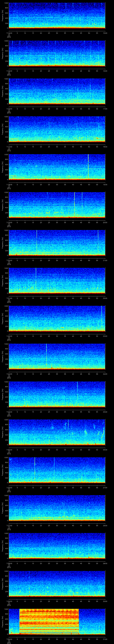Click the 31:00 end time label
This screenshot has width=114, height=644.
pos(105,639)
